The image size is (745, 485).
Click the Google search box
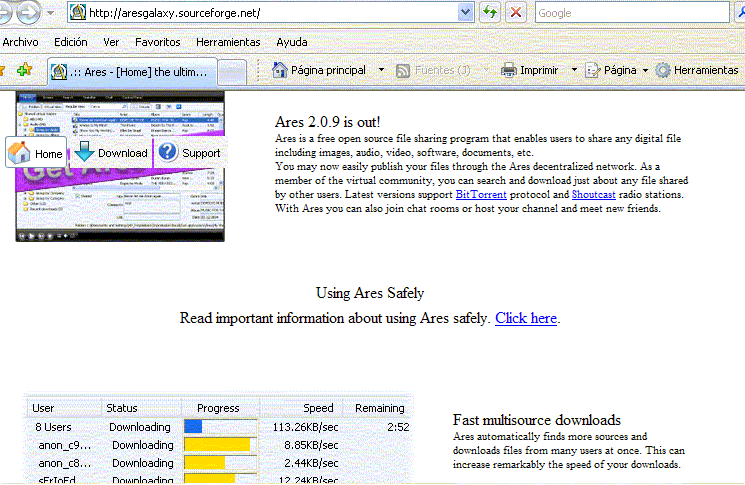632,13
